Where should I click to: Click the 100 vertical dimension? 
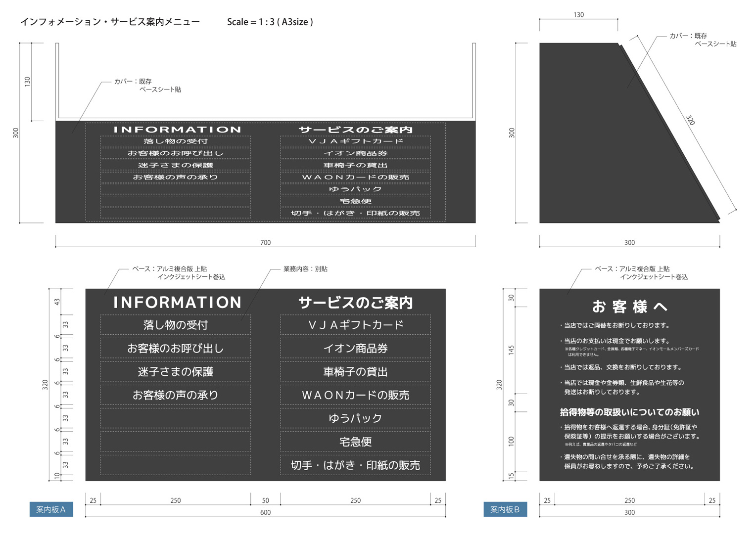click(x=511, y=441)
